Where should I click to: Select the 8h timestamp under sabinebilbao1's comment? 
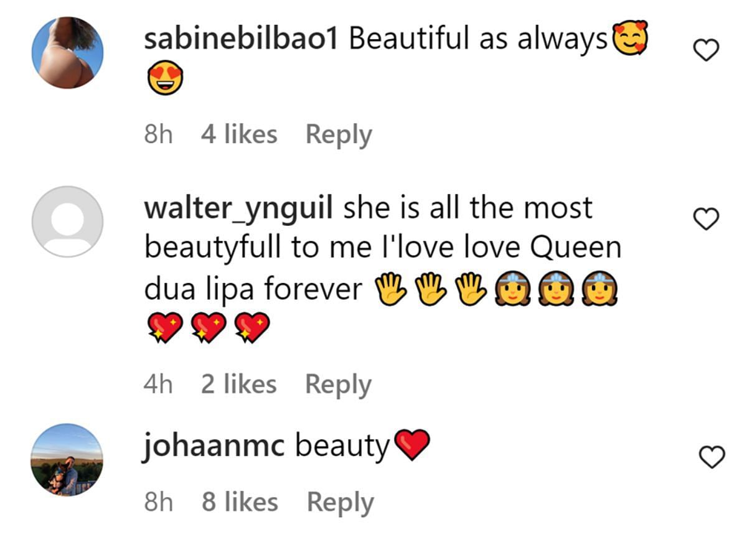(x=158, y=134)
